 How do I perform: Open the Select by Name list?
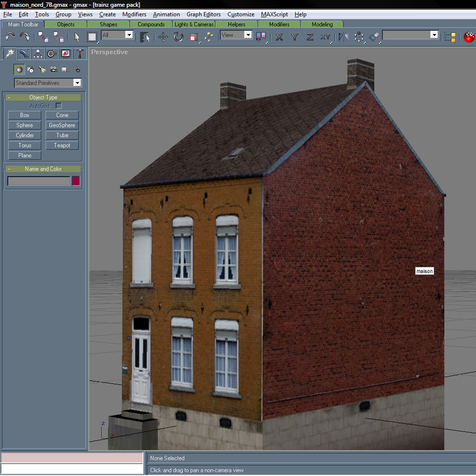145,37
